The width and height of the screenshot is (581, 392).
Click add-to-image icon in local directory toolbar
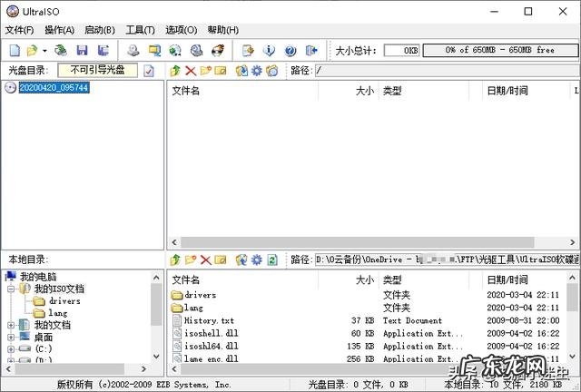pyautogui.click(x=241, y=260)
